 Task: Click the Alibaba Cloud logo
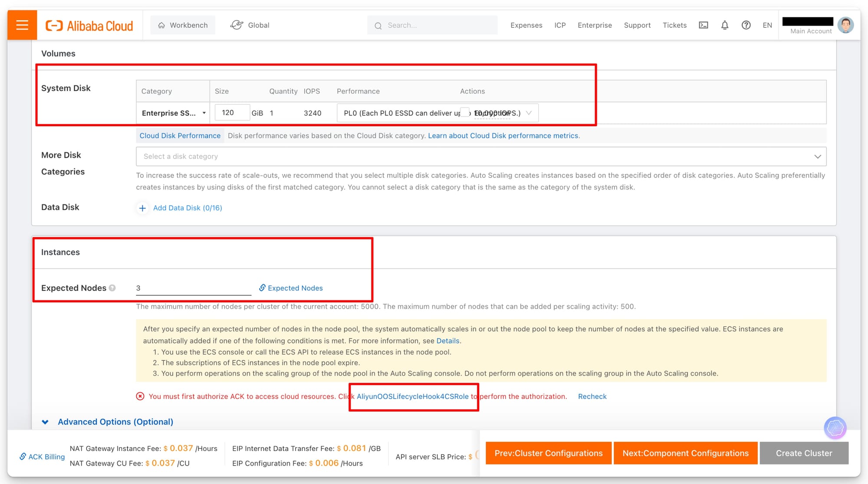coord(89,26)
